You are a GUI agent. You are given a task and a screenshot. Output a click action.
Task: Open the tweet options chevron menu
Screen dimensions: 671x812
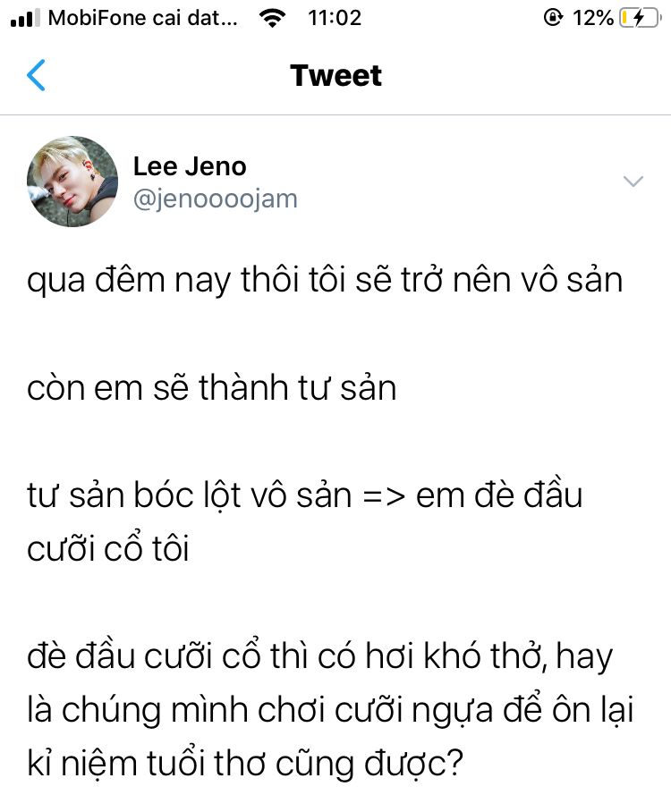tap(633, 182)
